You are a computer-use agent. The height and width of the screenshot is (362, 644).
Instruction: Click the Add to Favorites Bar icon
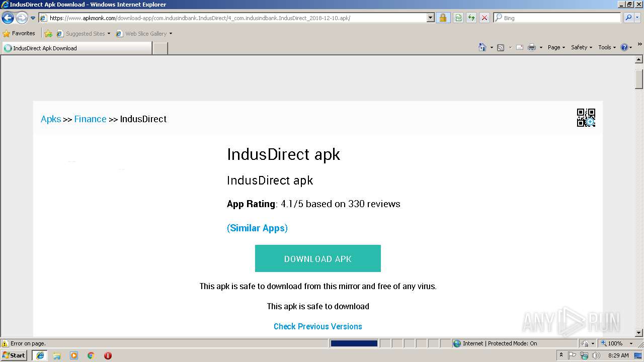(48, 34)
